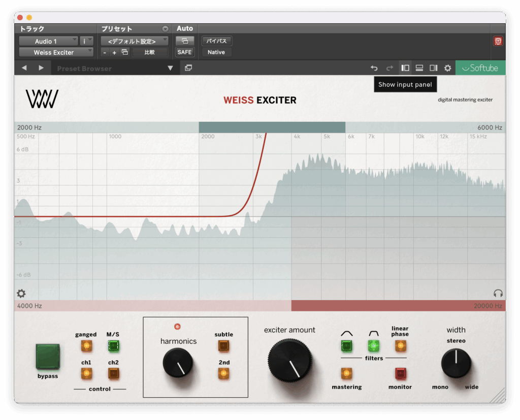Open the Weiss Exciter insert dropdown
The height and width of the screenshot is (420, 520).
(x=56, y=52)
